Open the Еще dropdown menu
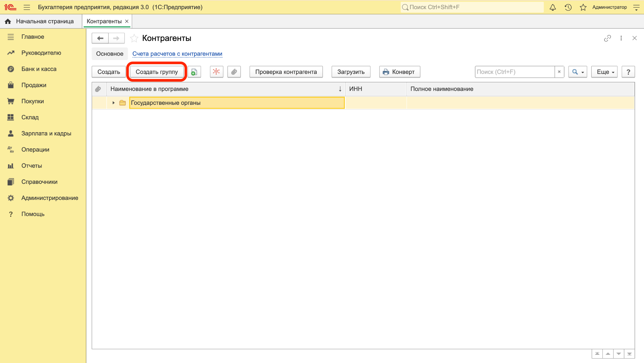The image size is (644, 363). coord(604,72)
